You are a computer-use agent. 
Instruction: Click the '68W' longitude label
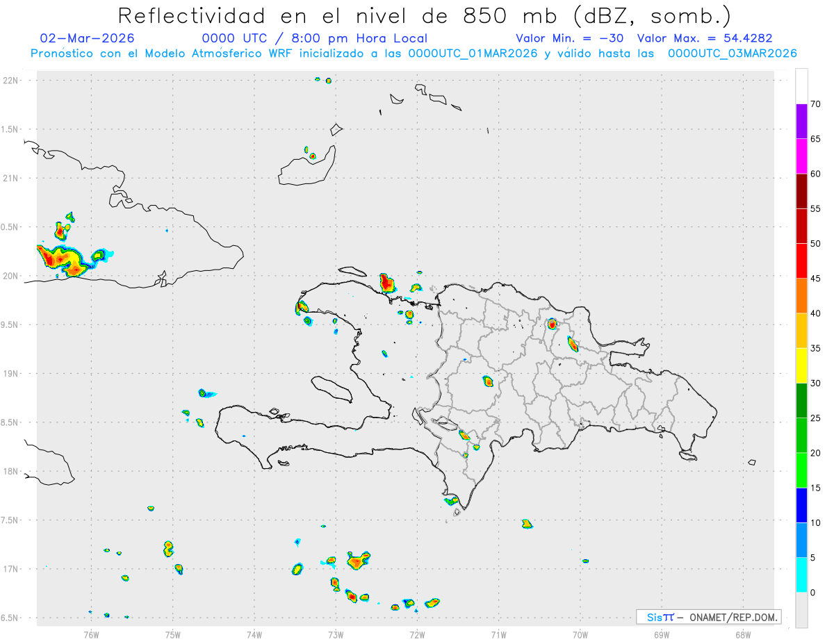click(x=743, y=634)
